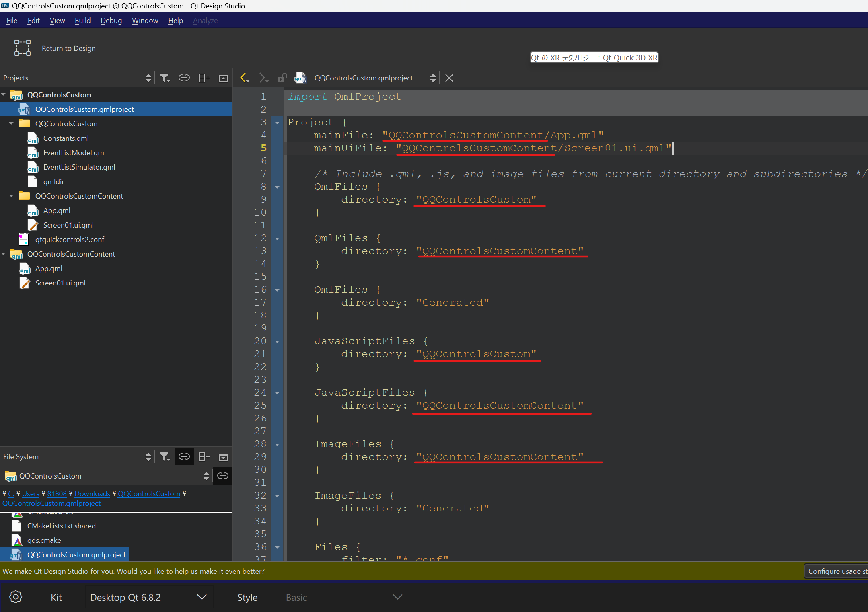The image size is (868, 612).
Task: Toggle synchronize with editor in File System panel
Action: click(184, 456)
